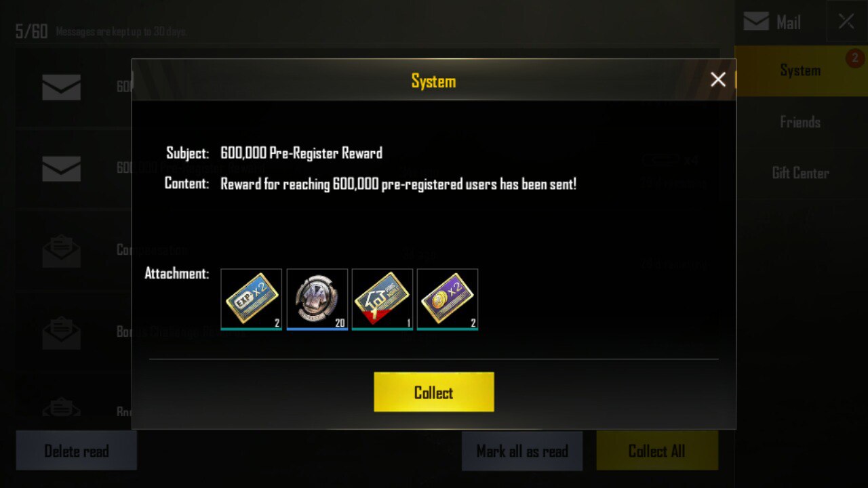Open the Bonus Challenge mail envelope
The width and height of the screenshot is (868, 488).
62,332
